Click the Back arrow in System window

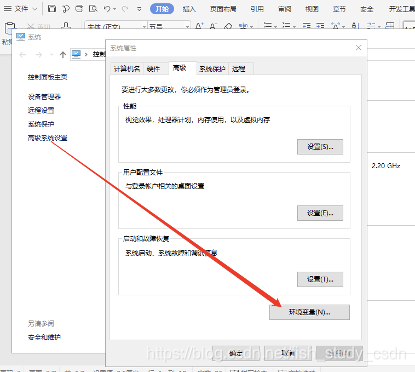[x=22, y=55]
